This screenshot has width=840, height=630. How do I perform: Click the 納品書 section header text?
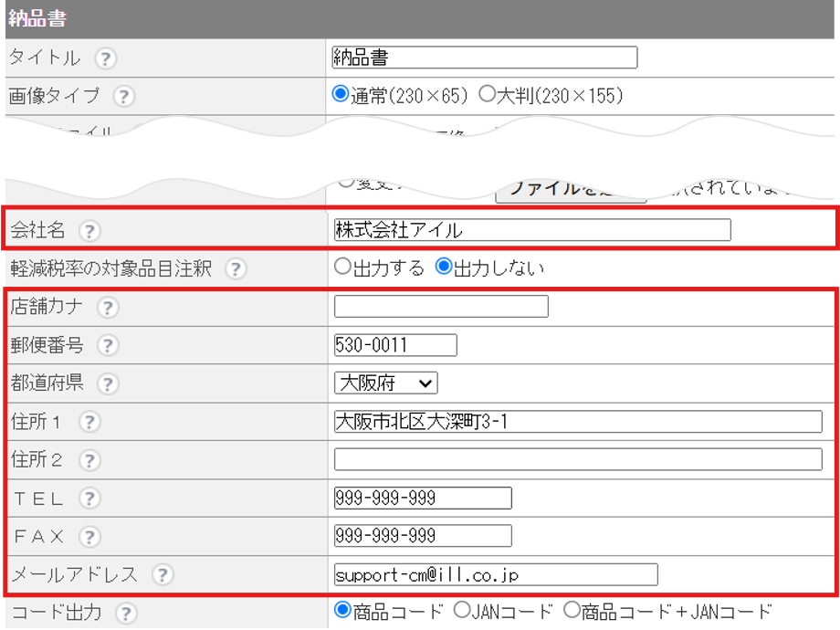(37, 19)
